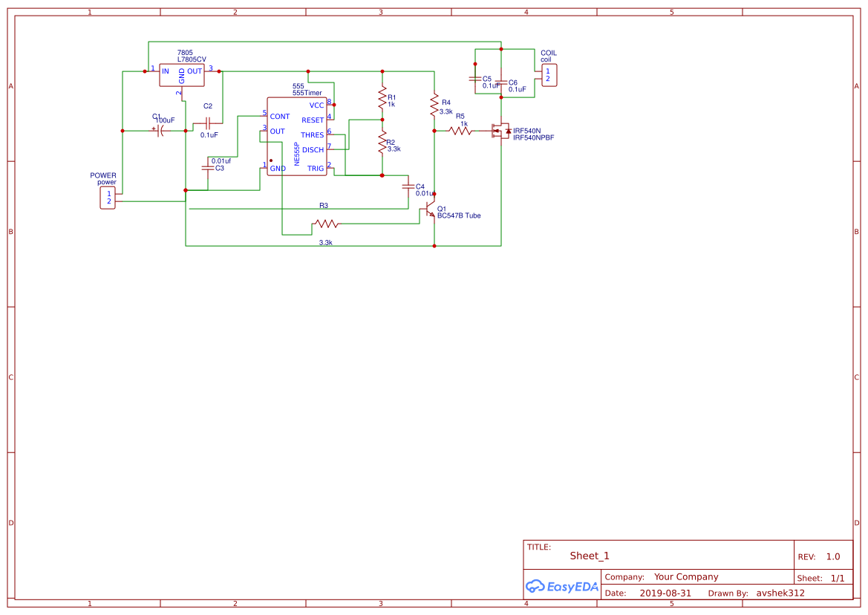Image resolution: width=868 pixels, height=615 pixels.
Task: Click the electrolytic capacitor C1 symbol
Action: pos(158,131)
